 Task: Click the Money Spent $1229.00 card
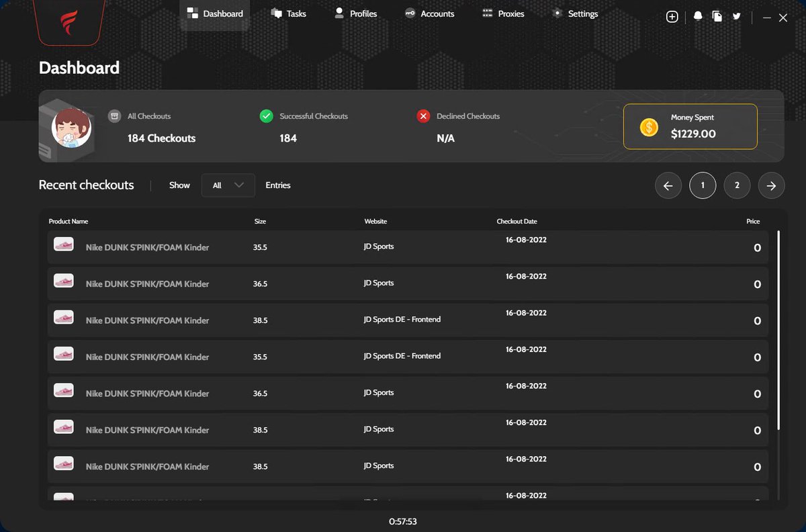(690, 126)
